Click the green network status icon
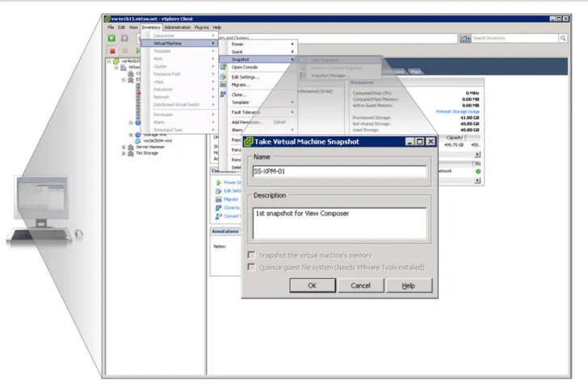Screen dimensions: 588x384 478,171
